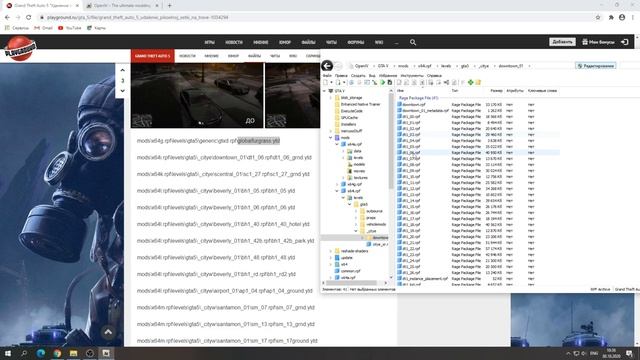Expand the x64g.rpf tree node

338,184
